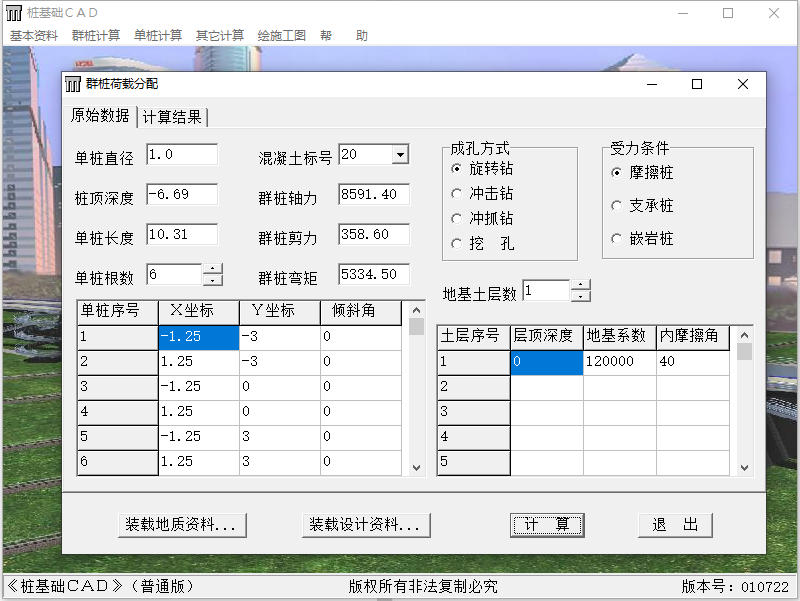Click the 群桩荷载分配 dialog title icon
800x601 pixels.
coord(73,85)
